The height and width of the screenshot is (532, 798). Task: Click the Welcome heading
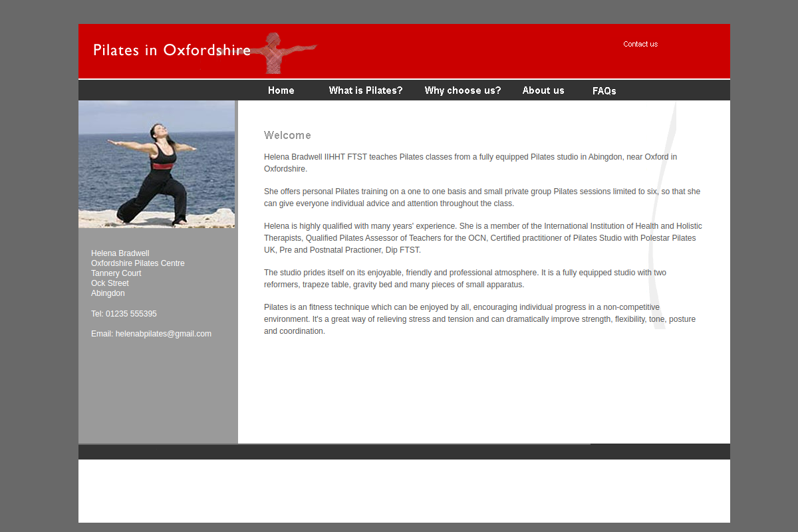coord(287,136)
